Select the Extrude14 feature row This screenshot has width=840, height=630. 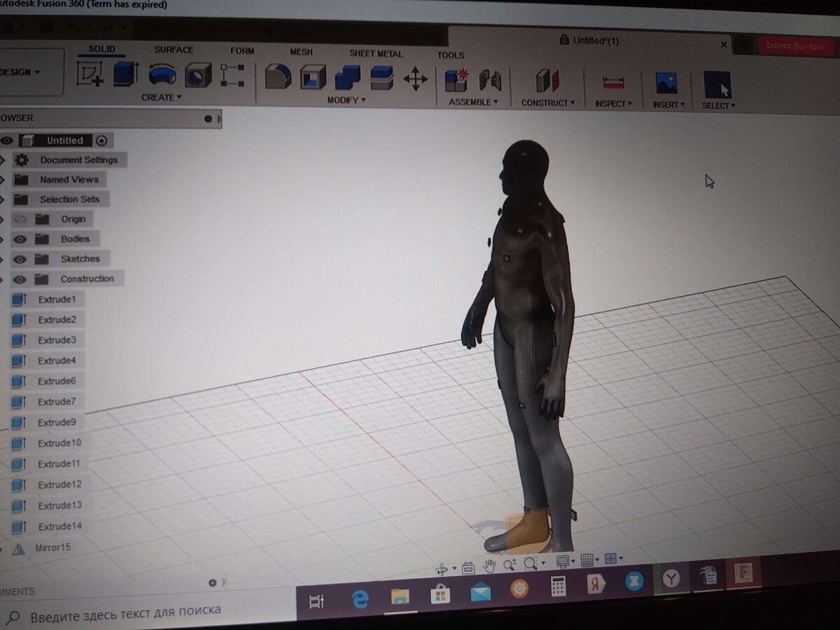[48, 526]
